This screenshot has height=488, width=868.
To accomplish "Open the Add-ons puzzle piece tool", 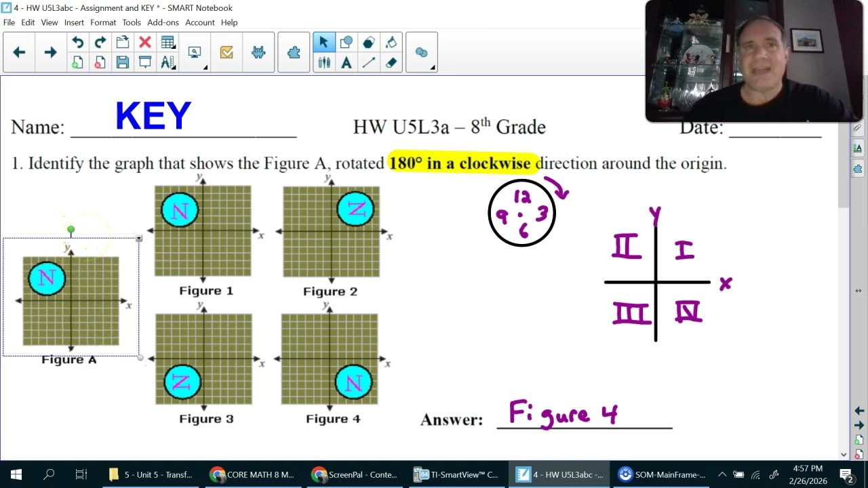I will tap(294, 52).
